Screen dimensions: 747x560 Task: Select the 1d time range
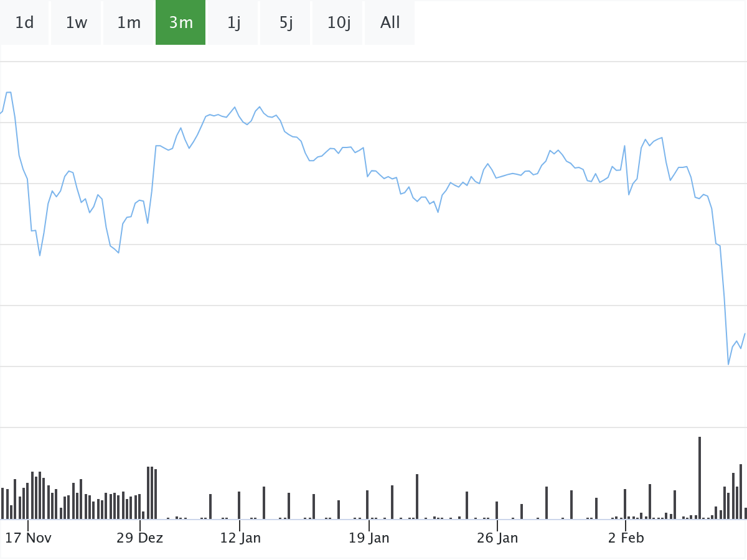point(24,23)
